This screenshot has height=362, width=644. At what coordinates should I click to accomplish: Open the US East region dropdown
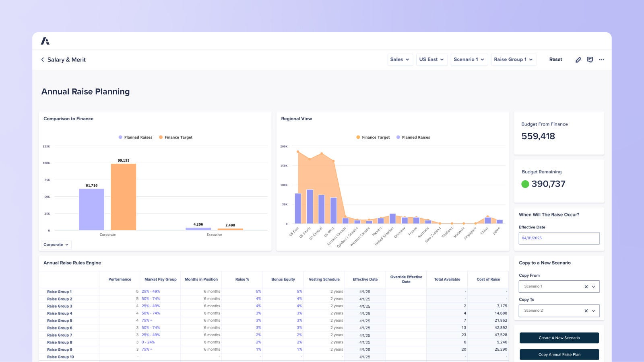point(431,59)
